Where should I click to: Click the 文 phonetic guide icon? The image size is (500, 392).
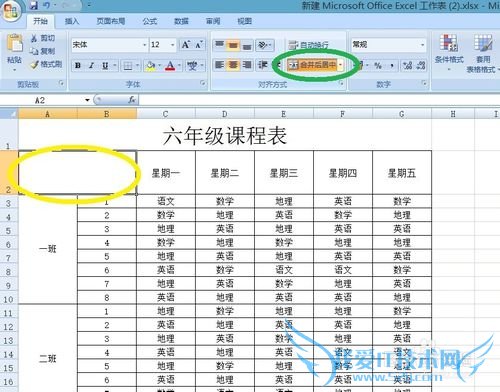tap(192, 66)
